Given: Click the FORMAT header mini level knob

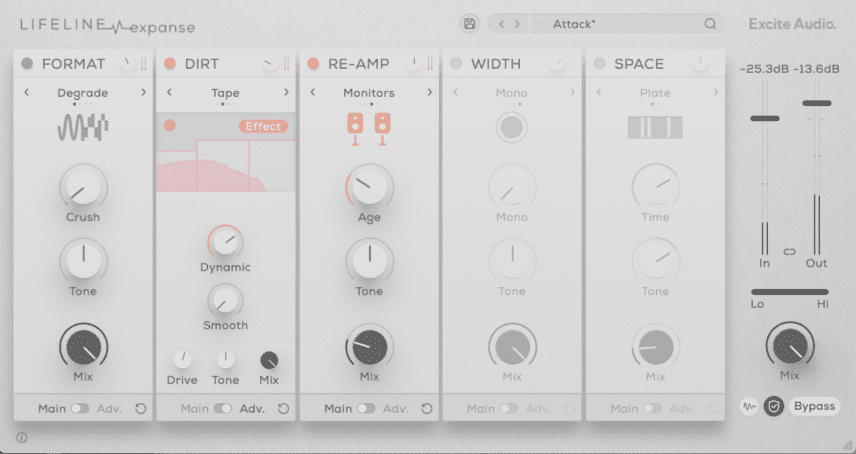Looking at the screenshot, I should point(127,64).
